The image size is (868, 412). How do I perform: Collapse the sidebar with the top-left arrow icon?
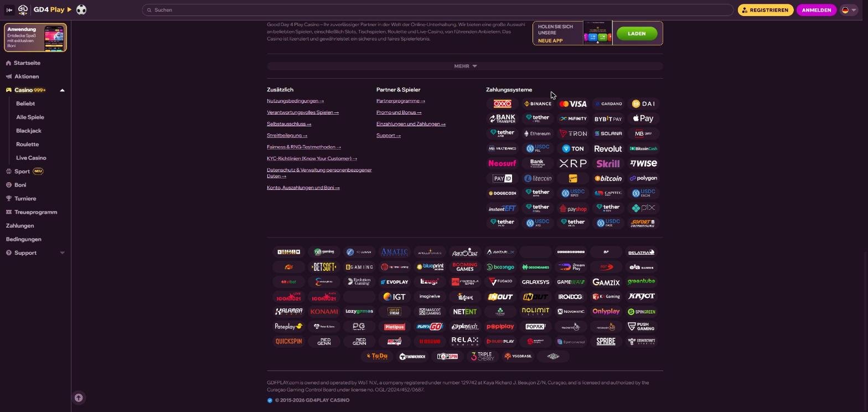pyautogui.click(x=9, y=10)
